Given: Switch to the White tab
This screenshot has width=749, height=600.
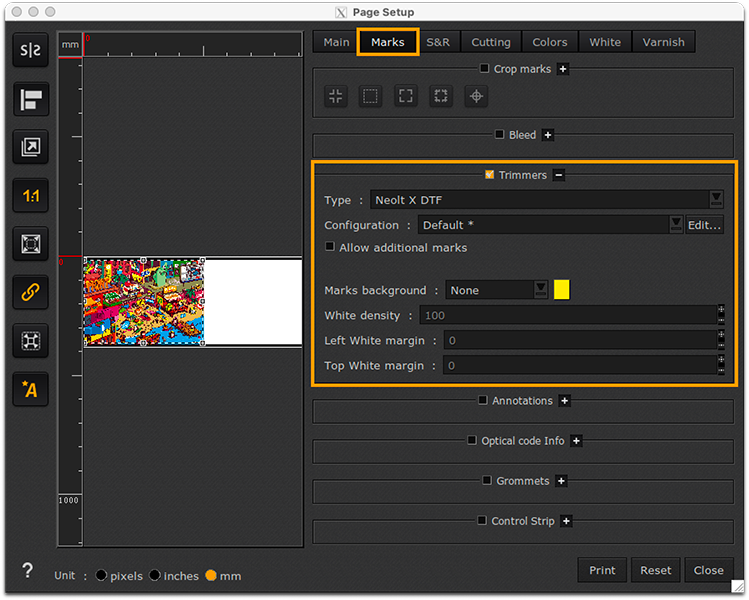Looking at the screenshot, I should click(x=605, y=42).
